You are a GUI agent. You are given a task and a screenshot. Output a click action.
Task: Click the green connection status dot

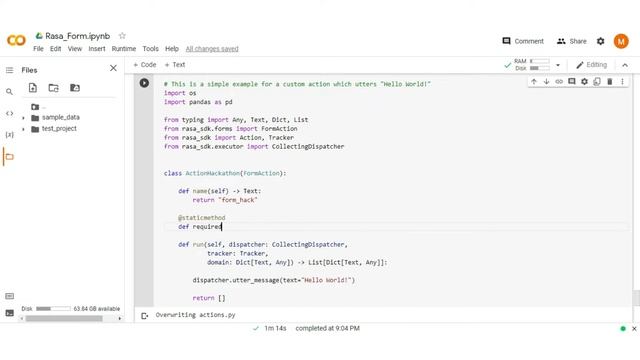coord(623,328)
